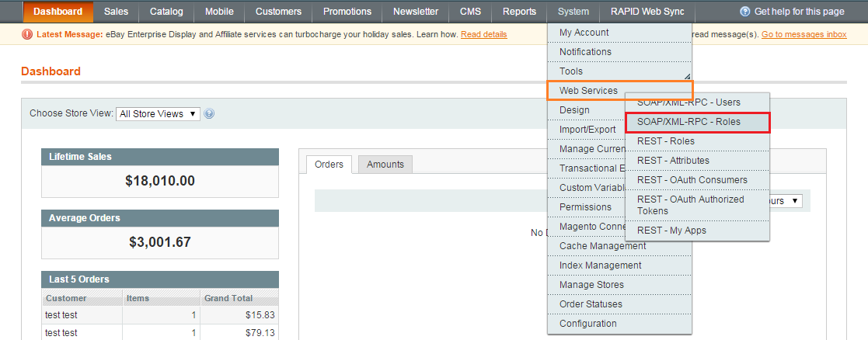Click the Latest Message alert icon
The width and height of the screenshot is (868, 340).
[27, 34]
